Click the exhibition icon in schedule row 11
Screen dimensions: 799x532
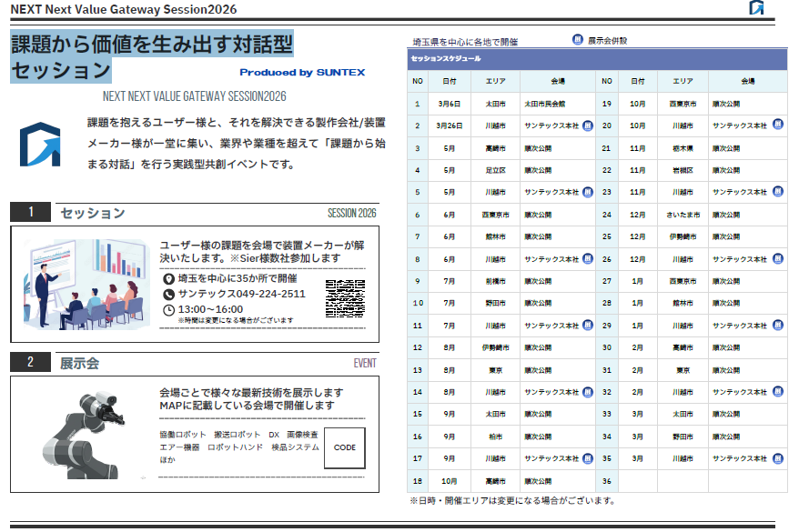click(x=588, y=325)
